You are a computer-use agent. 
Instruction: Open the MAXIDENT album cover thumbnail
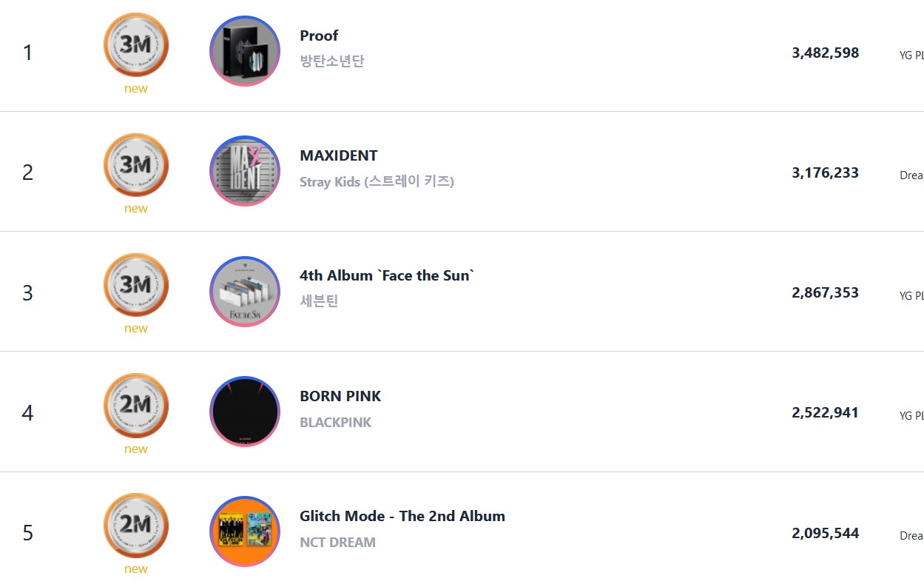click(x=245, y=171)
